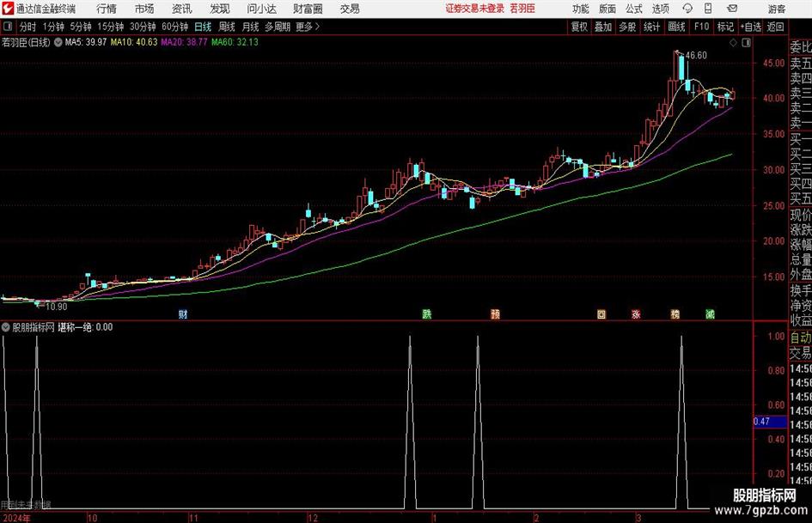
Task: Click the 叠加 overlay button
Action: pos(603,27)
